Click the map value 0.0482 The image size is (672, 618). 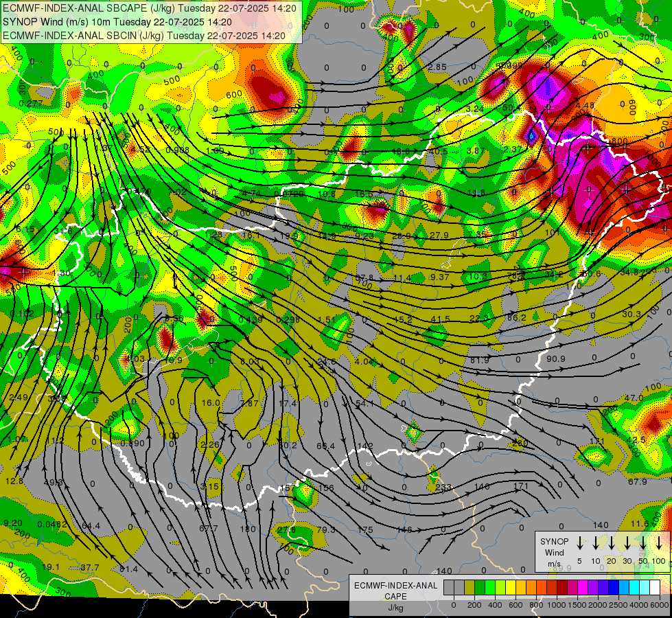tap(52, 524)
